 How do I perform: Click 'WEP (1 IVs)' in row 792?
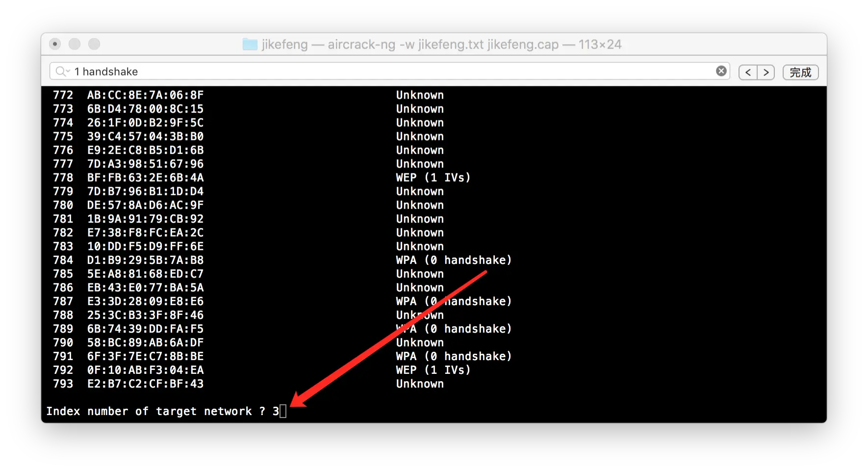433,370
